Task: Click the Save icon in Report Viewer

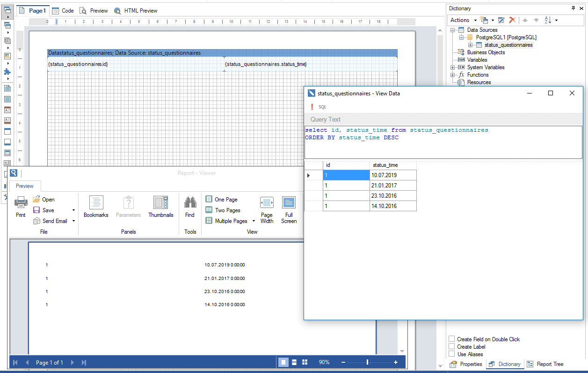Action: [x=36, y=210]
